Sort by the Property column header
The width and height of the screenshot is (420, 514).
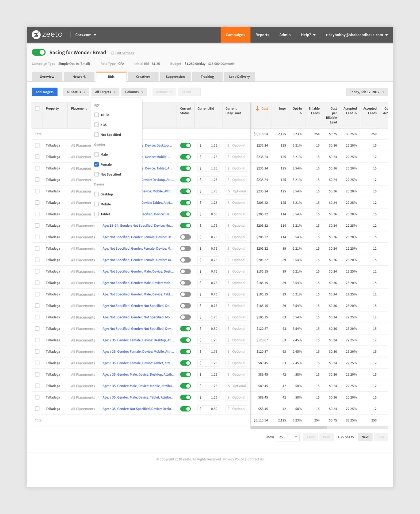point(52,108)
